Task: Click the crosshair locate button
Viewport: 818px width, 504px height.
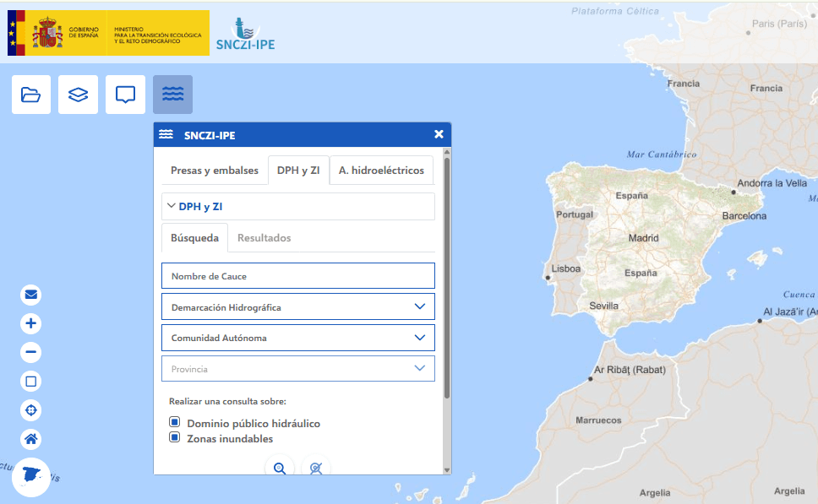Action: click(31, 410)
